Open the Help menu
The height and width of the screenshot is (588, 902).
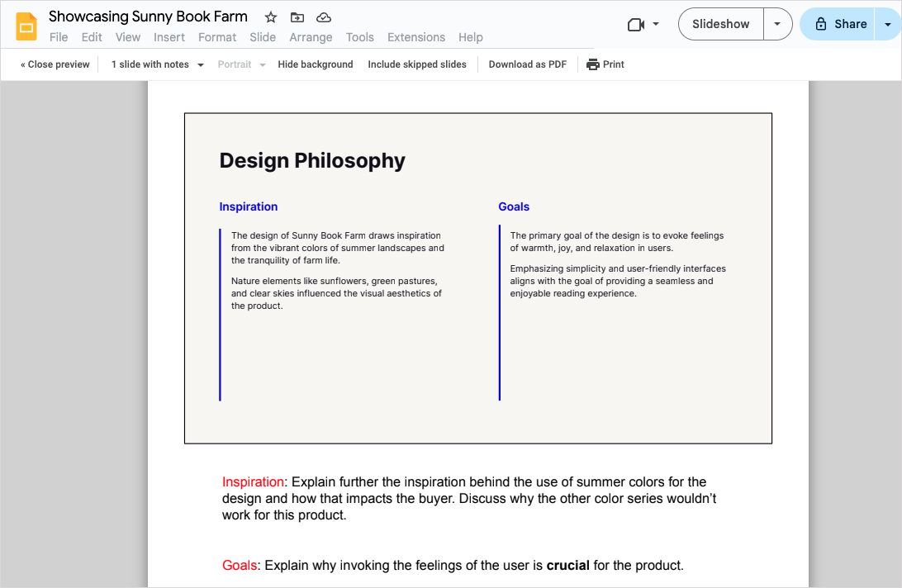pos(471,37)
